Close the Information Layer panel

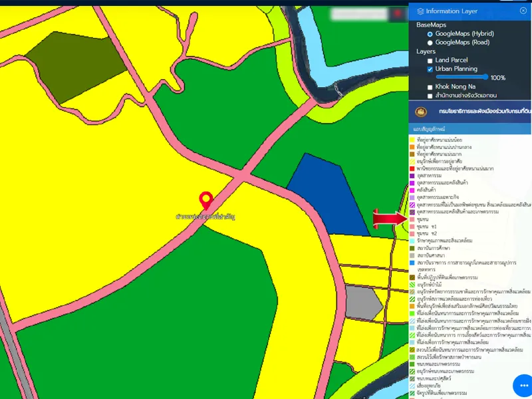coord(523,11)
